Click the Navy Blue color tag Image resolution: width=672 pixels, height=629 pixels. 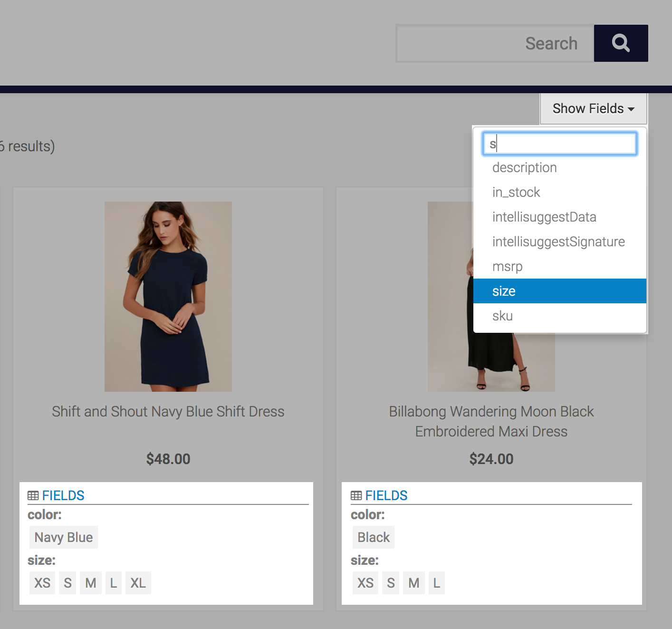64,537
